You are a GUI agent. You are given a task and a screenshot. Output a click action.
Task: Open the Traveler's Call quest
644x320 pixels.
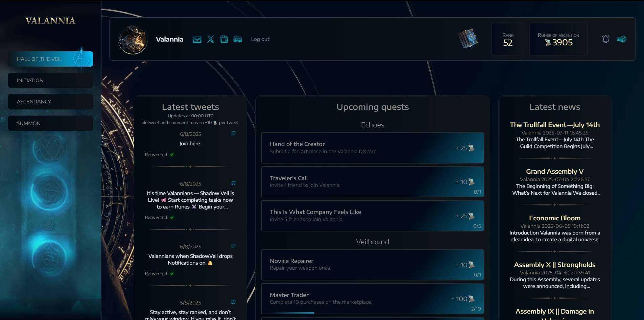373,182
